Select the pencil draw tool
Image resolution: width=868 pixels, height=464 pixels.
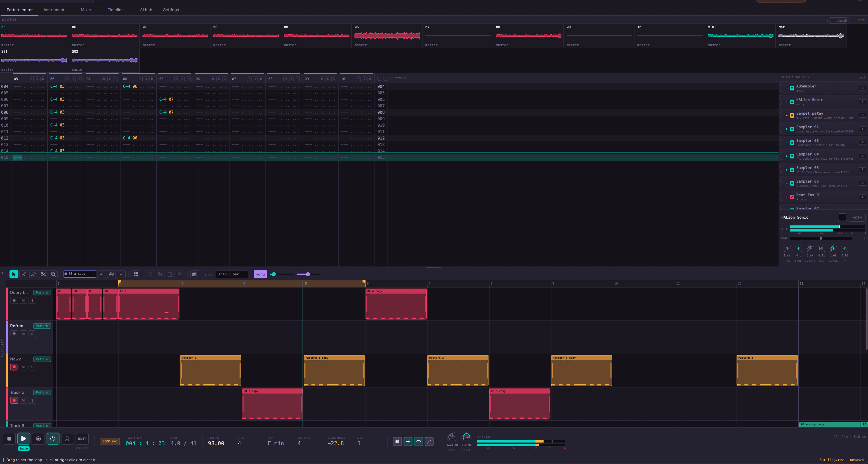point(24,274)
